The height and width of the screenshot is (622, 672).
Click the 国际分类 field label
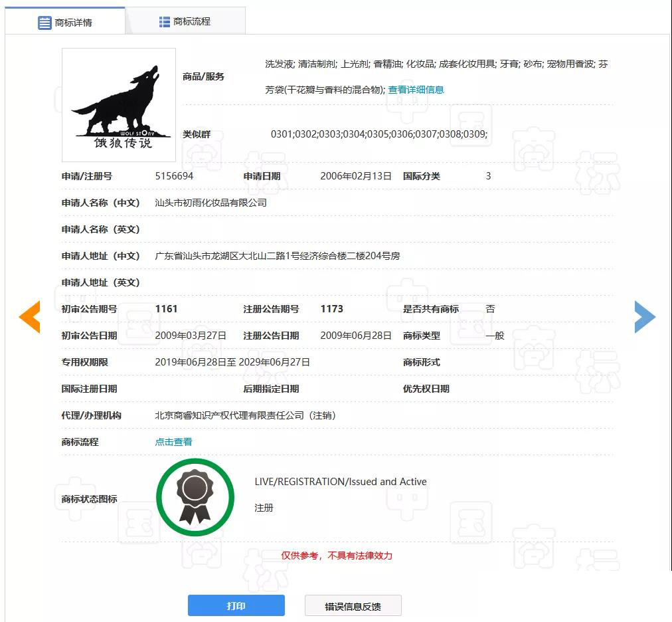pyautogui.click(x=421, y=176)
